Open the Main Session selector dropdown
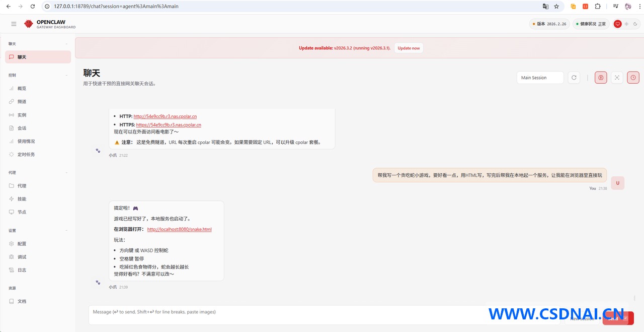 [540, 78]
